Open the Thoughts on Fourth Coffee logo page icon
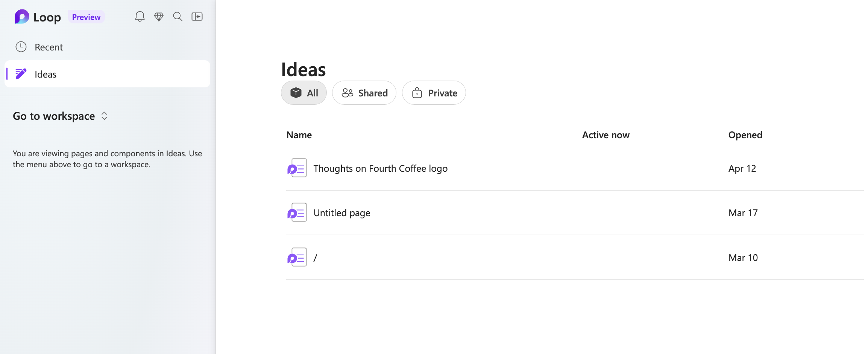 [x=297, y=168]
